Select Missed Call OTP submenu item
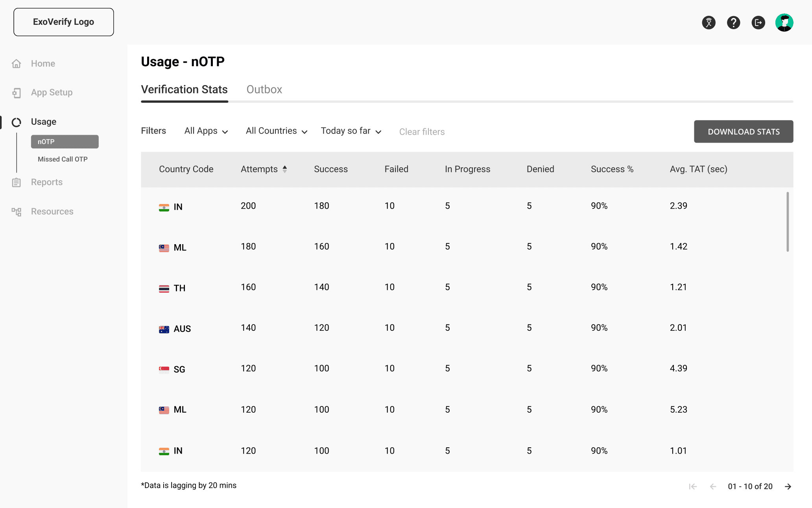 (63, 159)
